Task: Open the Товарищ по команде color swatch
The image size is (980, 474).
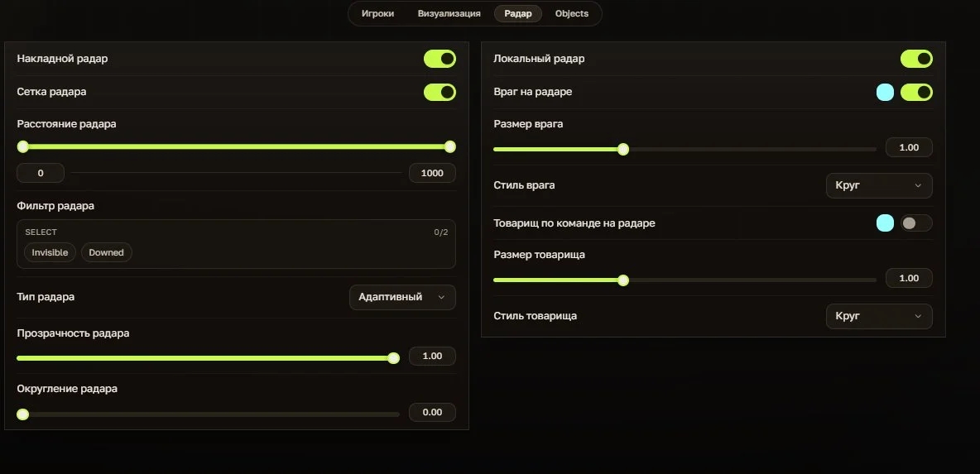Action: tap(885, 223)
